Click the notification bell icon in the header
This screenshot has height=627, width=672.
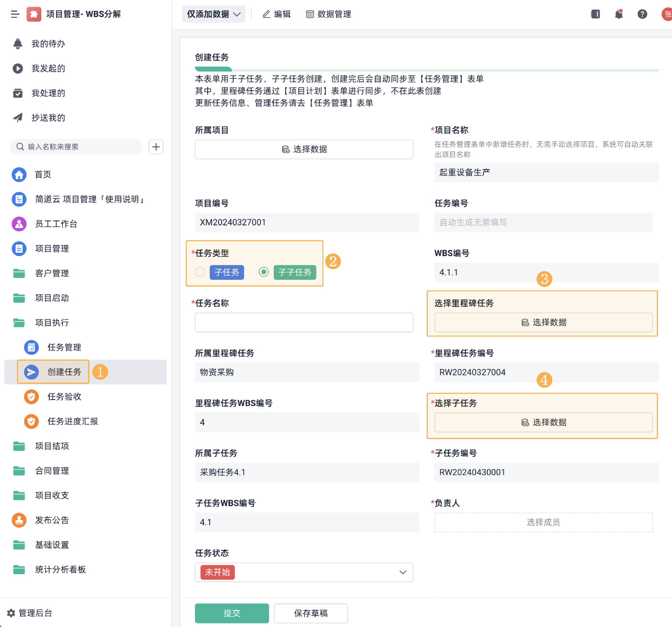pos(618,14)
